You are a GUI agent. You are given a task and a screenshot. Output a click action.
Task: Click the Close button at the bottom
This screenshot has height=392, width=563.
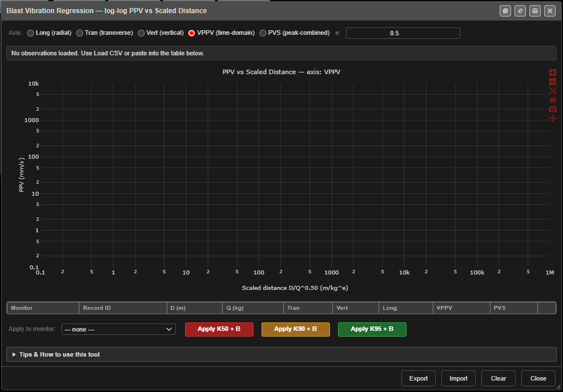click(x=538, y=378)
